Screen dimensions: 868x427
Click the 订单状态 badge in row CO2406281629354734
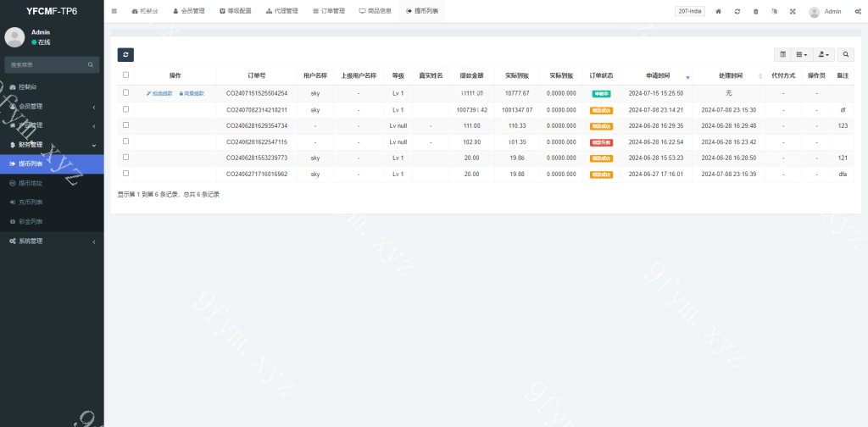(601, 126)
